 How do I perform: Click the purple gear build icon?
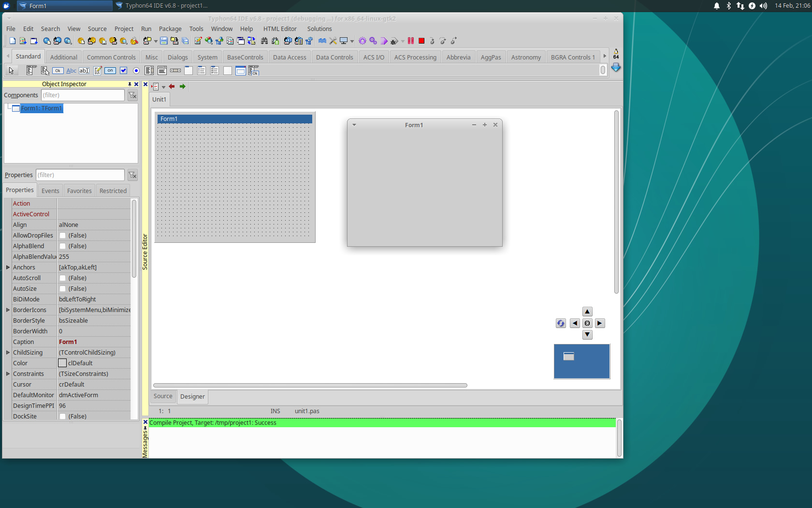362,41
